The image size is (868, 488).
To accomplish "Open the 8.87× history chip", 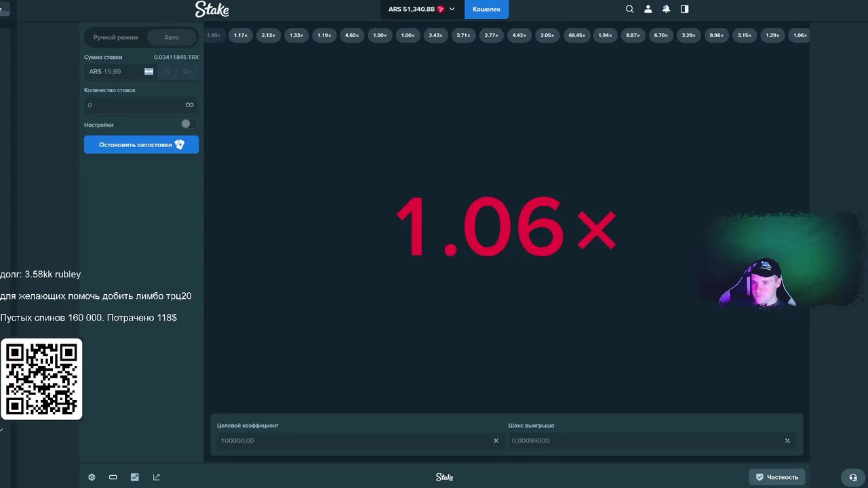I will (633, 35).
